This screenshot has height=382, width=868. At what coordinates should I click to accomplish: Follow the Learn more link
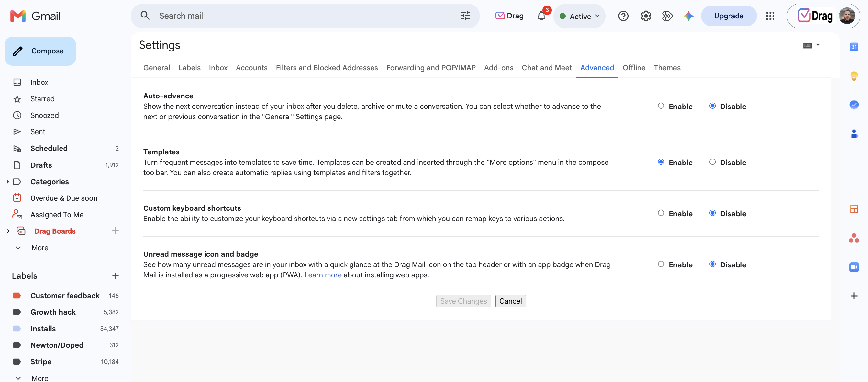322,275
